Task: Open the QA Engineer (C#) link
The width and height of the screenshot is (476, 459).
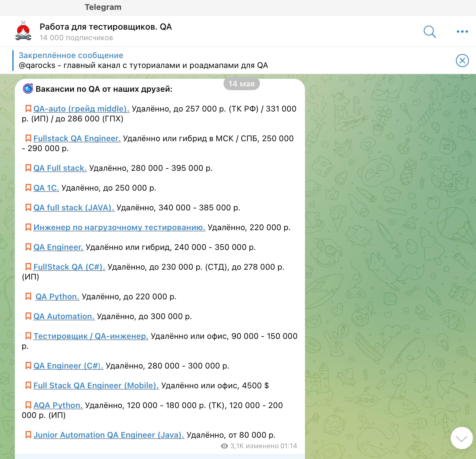Action: (x=68, y=366)
